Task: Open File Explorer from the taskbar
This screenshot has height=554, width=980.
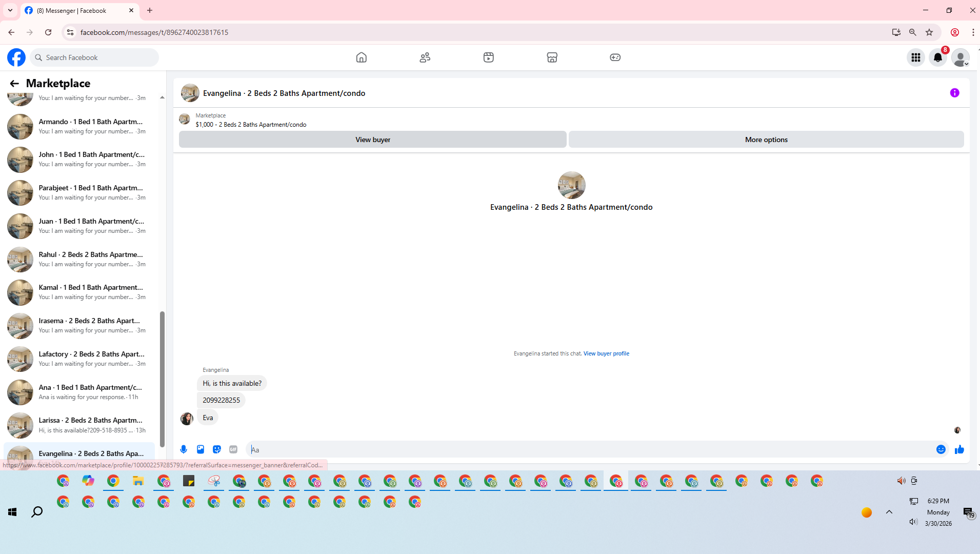Action: pyautogui.click(x=138, y=481)
